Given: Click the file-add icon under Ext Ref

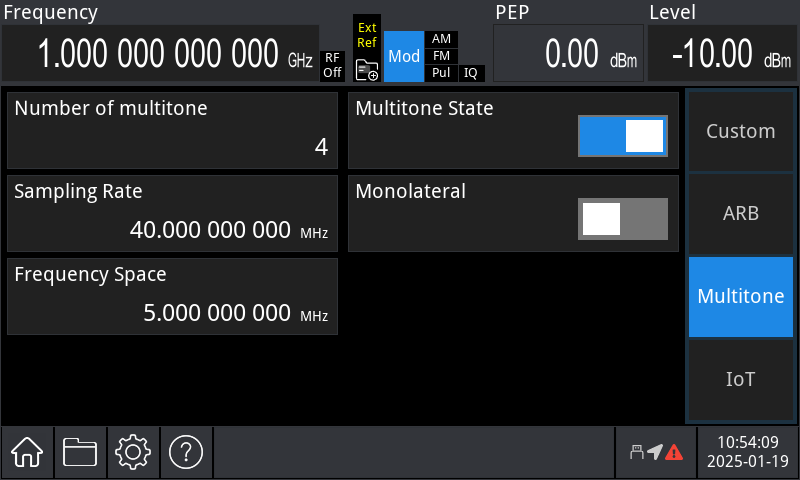Looking at the screenshot, I should [x=367, y=68].
